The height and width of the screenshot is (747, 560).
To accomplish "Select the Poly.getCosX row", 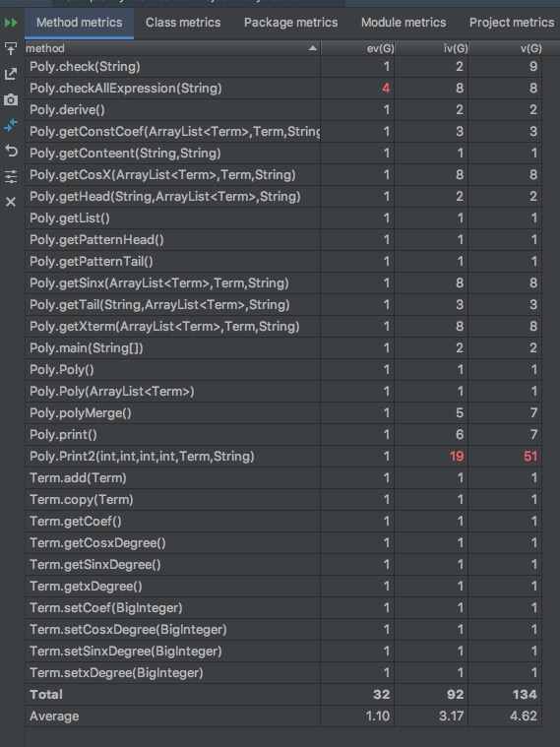I will [283, 175].
